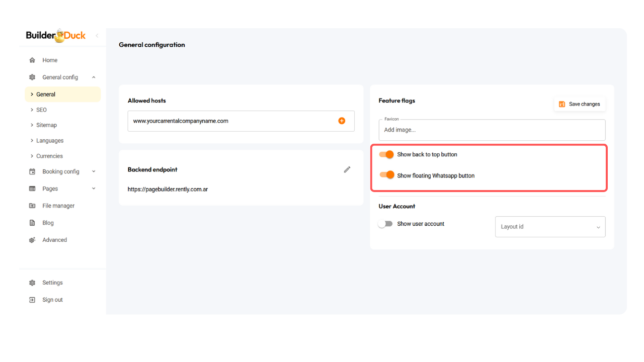Click the Blog document icon
The image size is (644, 362).
click(32, 223)
